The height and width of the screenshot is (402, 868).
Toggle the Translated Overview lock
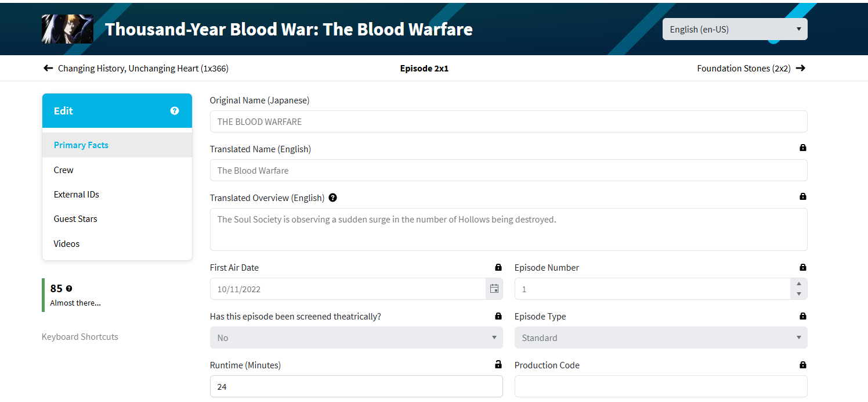(x=803, y=197)
